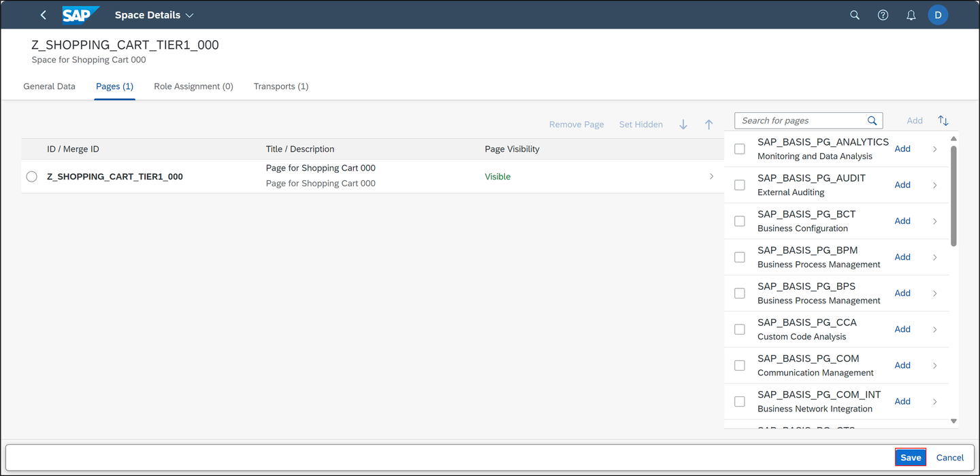Open the Transports (1) tab
The image size is (980, 476).
[x=281, y=86]
